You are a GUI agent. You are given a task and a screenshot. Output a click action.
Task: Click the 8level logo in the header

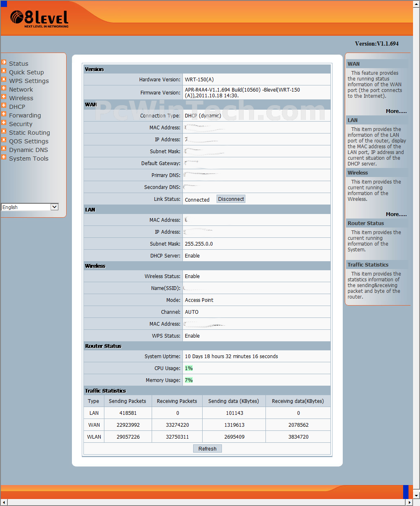coord(39,18)
